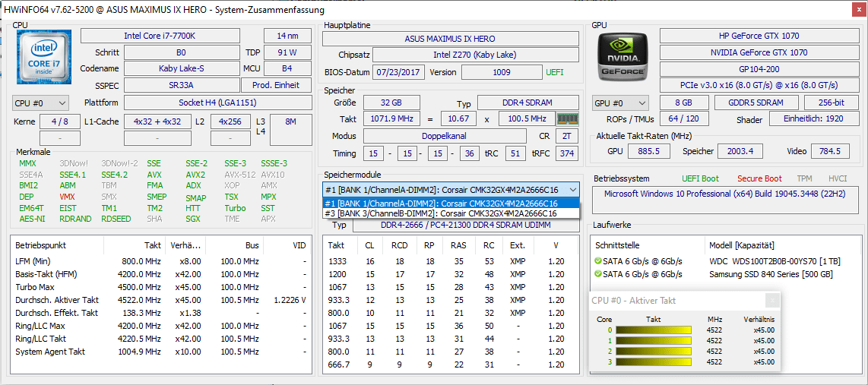Click the System Agent Takt row

(x=160, y=352)
